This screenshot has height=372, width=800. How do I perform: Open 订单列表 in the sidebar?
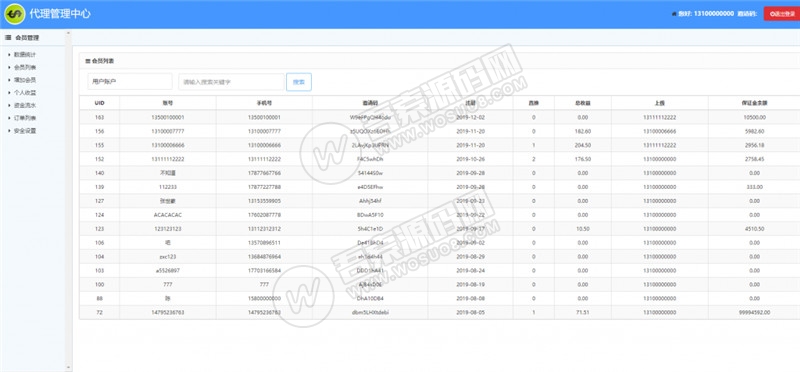pyautogui.click(x=24, y=118)
